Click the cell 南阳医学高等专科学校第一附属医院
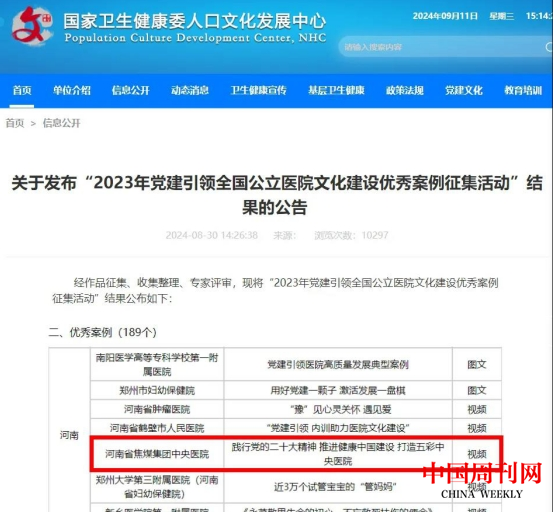 click(157, 365)
